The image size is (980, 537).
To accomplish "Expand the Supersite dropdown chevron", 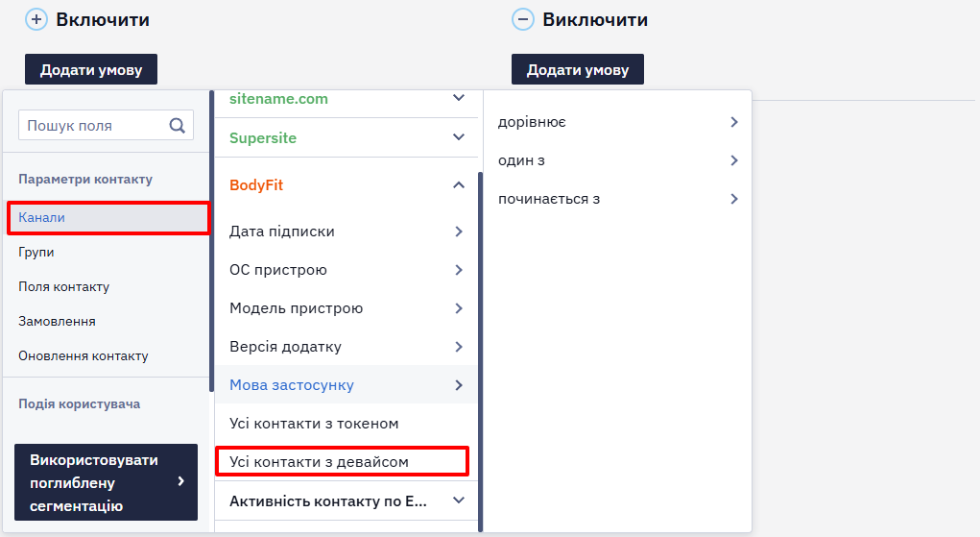I will click(459, 137).
